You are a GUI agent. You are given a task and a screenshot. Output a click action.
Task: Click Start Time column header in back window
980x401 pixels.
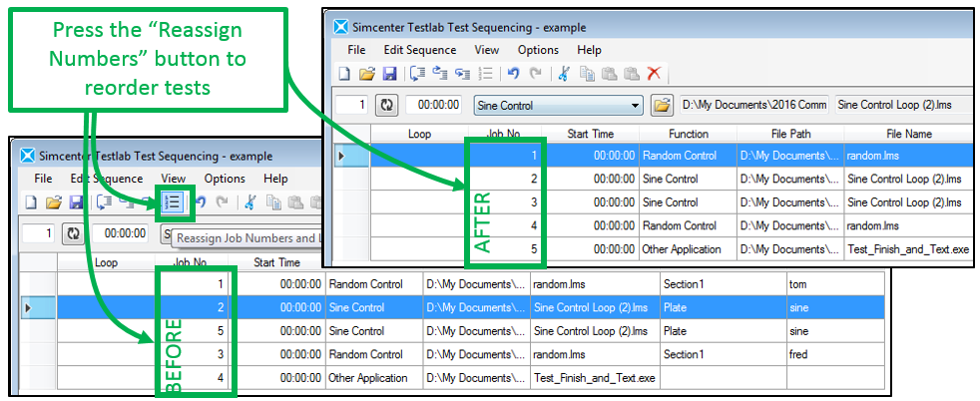[x=276, y=263]
